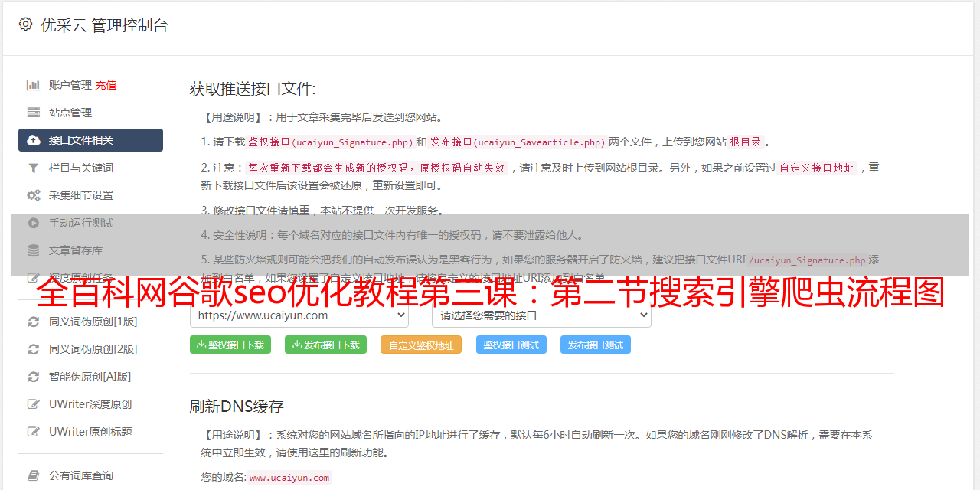
Task: Open UWriter原创标题 in the sidebar
Action: (x=90, y=432)
